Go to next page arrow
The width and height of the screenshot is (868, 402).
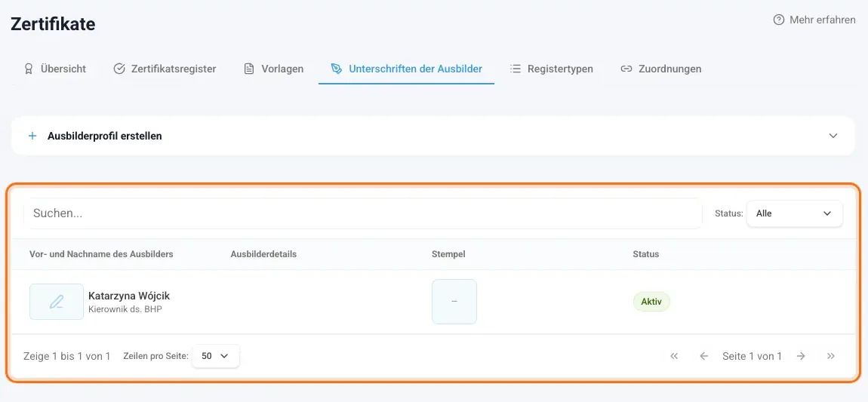(801, 356)
